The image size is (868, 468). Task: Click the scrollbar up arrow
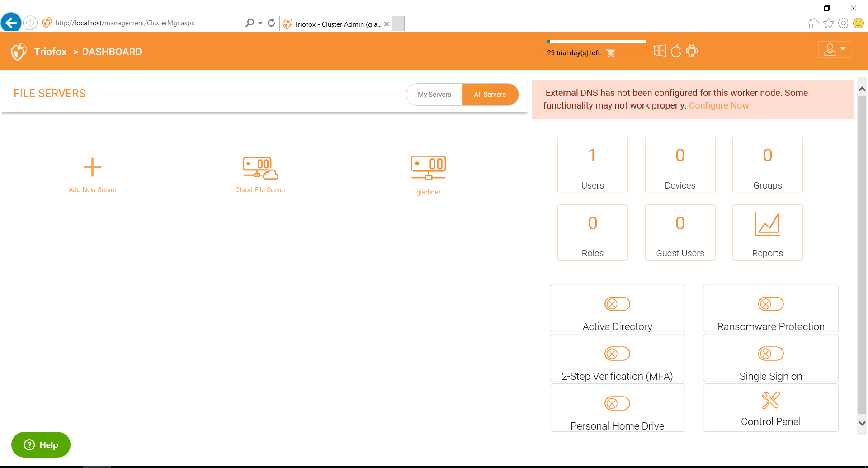(x=862, y=89)
